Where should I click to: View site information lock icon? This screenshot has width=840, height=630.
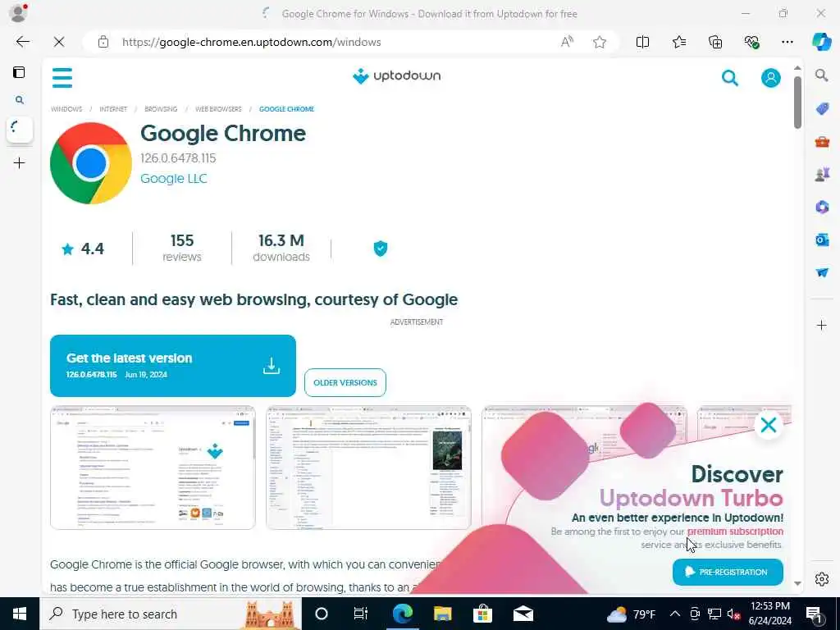click(103, 42)
